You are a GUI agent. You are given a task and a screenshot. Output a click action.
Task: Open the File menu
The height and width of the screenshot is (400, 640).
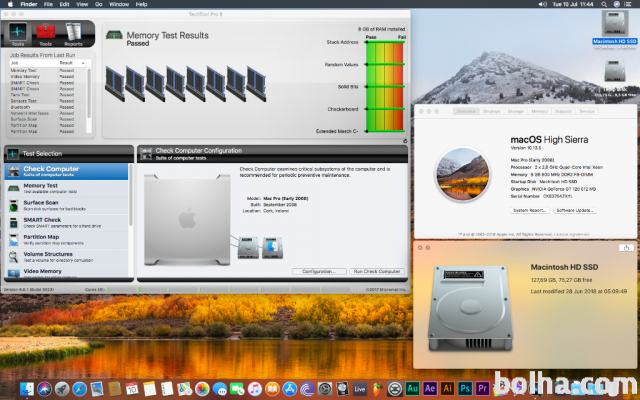point(48,4)
